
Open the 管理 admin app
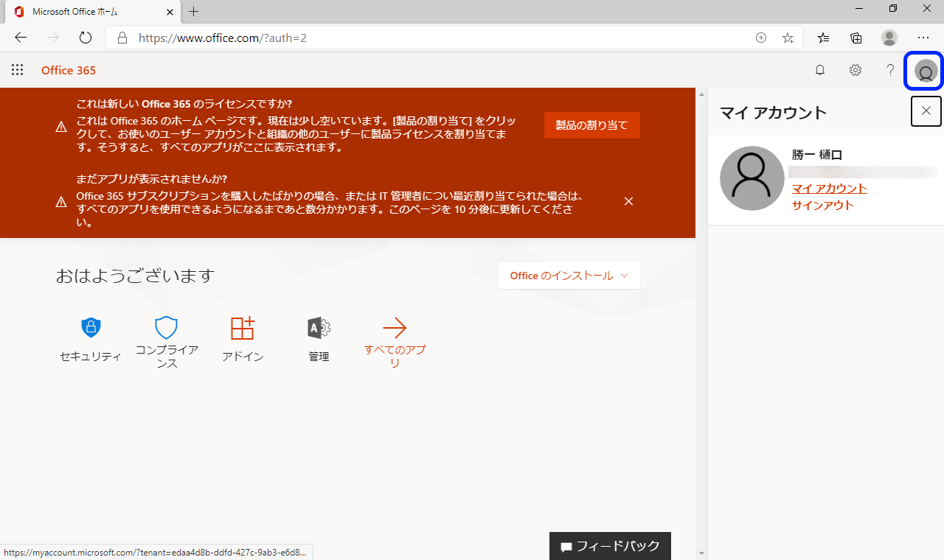319,339
